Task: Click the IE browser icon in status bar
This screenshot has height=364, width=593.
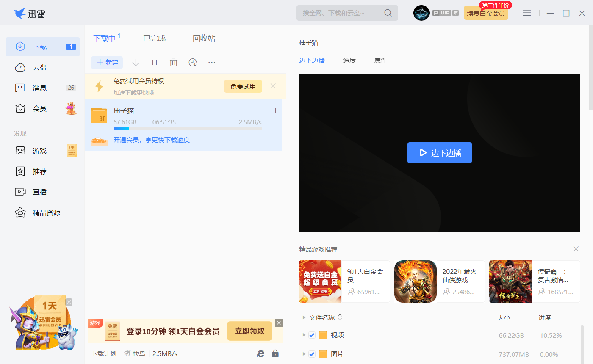Action: (261, 353)
